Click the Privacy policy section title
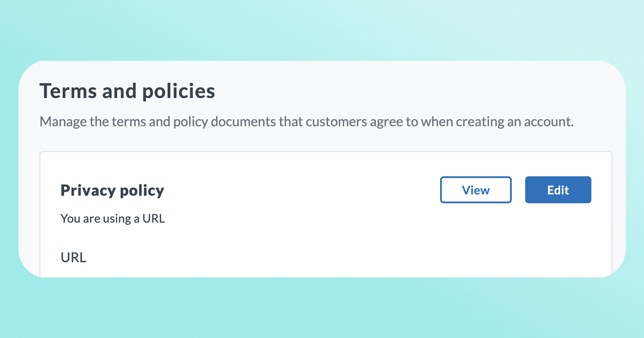This screenshot has height=338, width=644. (112, 190)
